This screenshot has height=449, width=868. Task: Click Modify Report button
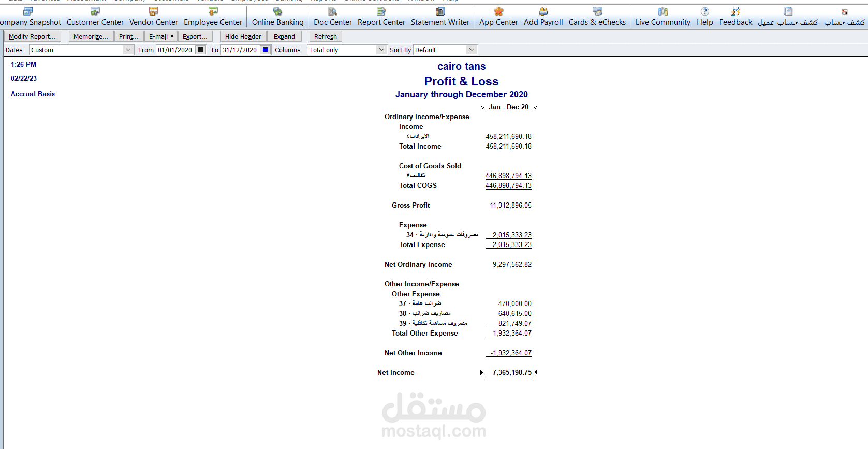33,36
